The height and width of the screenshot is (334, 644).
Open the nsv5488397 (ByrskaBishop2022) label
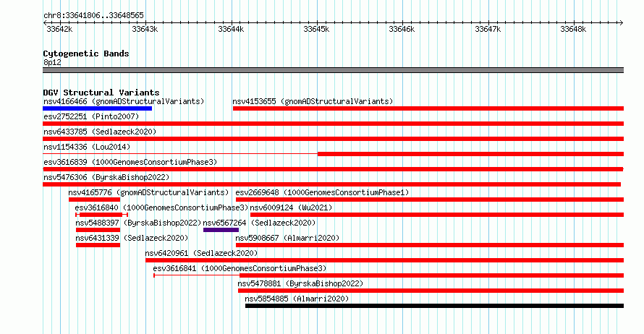point(138,223)
